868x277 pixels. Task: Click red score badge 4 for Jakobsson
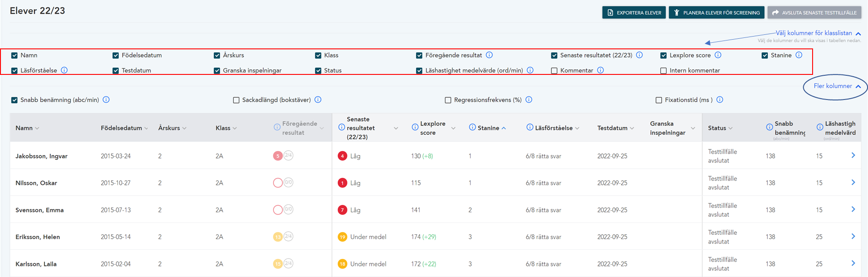(x=342, y=156)
